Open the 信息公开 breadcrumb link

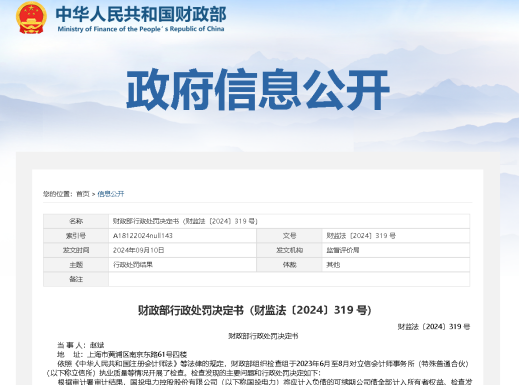tap(111, 194)
